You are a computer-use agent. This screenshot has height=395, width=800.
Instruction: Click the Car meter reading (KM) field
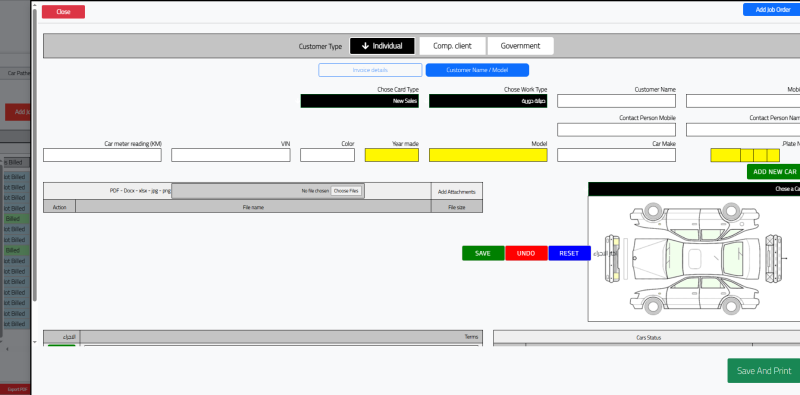102,155
